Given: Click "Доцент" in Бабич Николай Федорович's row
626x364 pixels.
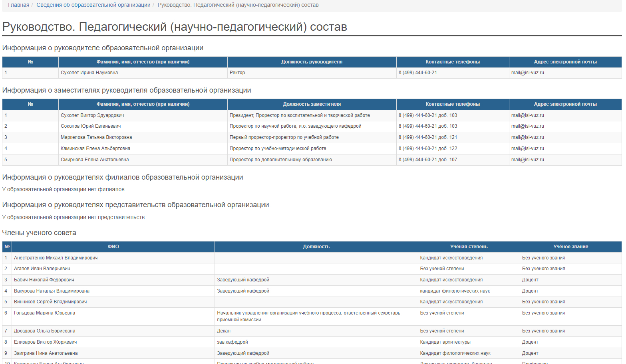Looking at the screenshot, I should click(530, 280).
